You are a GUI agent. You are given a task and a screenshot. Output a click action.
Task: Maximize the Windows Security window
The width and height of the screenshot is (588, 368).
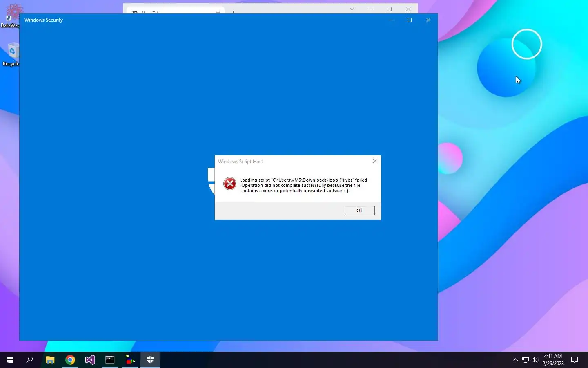[x=410, y=20]
